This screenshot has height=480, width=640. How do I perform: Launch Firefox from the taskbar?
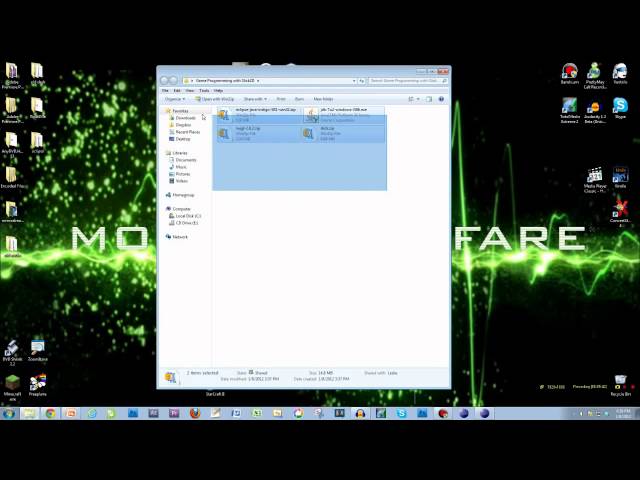195,413
